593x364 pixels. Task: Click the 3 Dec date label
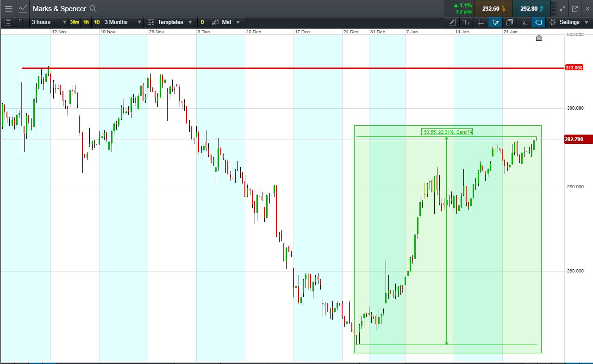[x=204, y=31]
